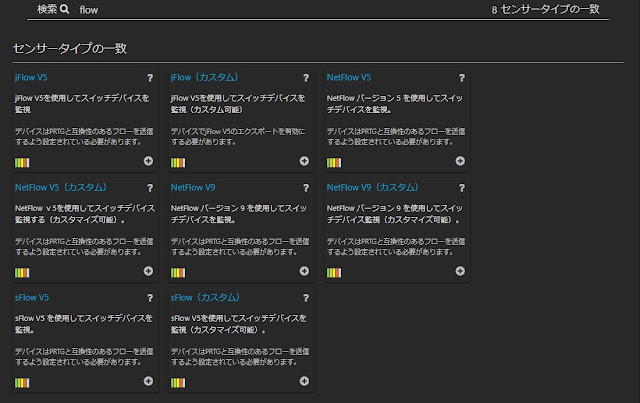
Task: Add the NetFlow V9（カスタム） sensor with plus icon
Action: [x=460, y=271]
